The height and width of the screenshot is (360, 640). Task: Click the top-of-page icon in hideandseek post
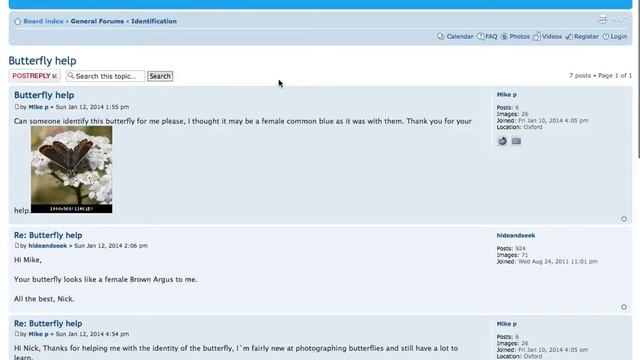(624, 307)
